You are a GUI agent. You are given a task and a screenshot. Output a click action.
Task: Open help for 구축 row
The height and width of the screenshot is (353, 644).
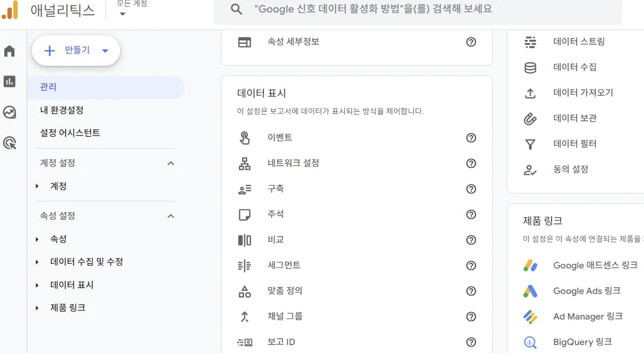click(471, 189)
